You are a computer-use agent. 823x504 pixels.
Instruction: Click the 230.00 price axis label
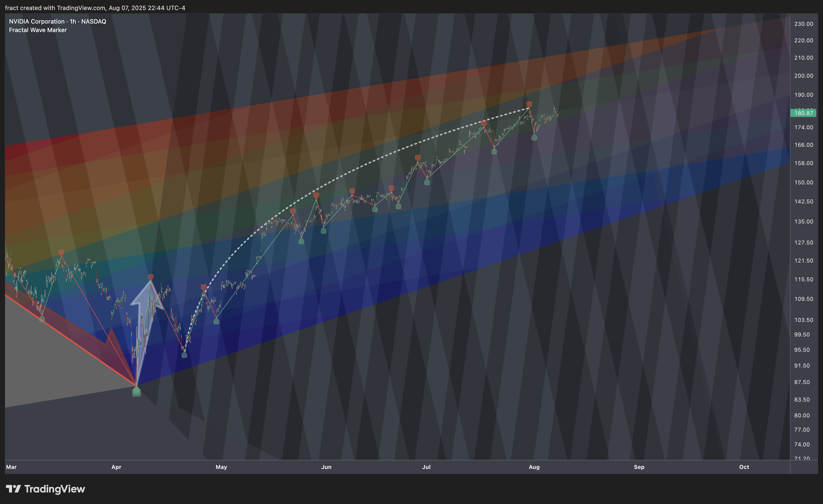click(804, 24)
